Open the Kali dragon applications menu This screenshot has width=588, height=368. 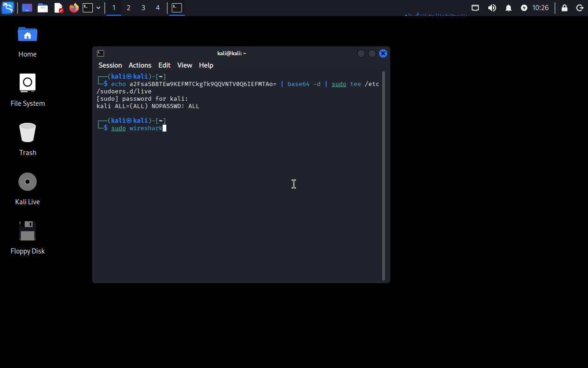pyautogui.click(x=8, y=8)
